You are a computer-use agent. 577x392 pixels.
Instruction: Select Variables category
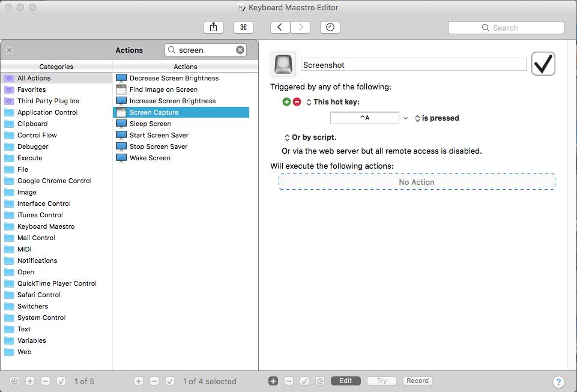(56, 340)
